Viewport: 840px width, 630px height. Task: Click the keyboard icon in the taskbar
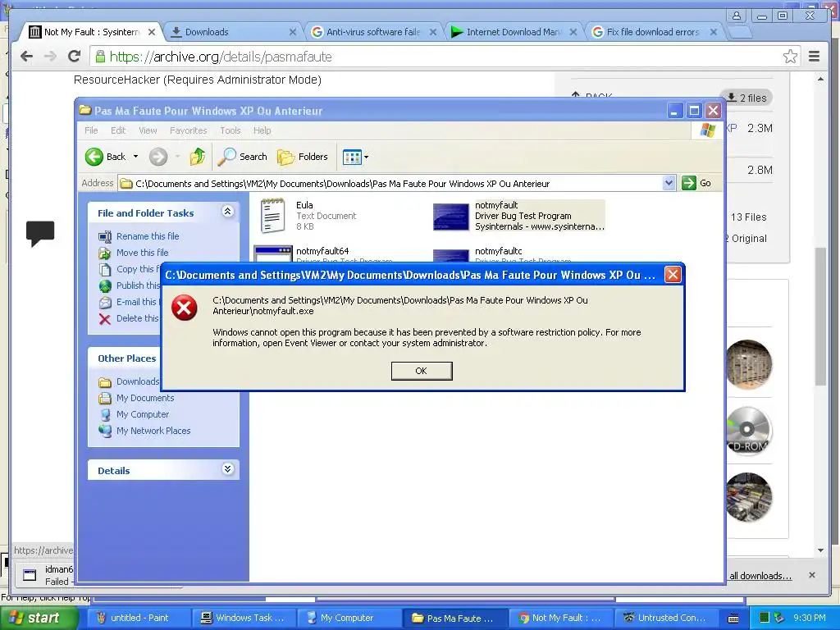[x=733, y=619]
